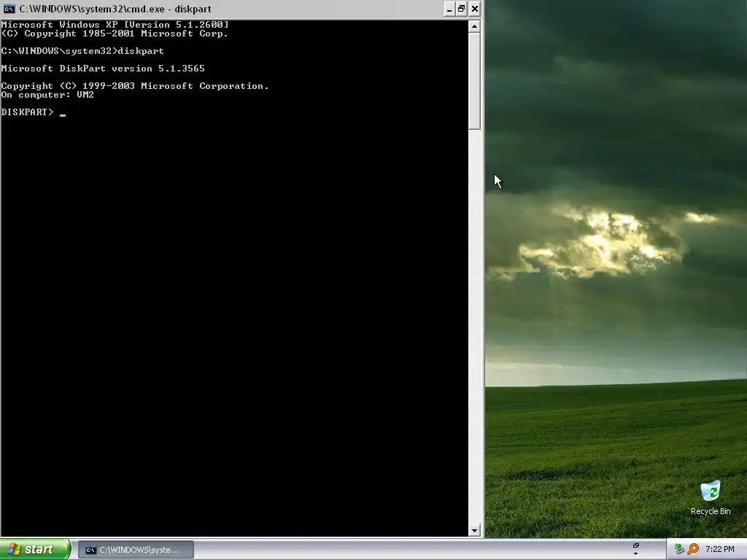Select the C:\WINDOWS\syste... taskbar button
This screenshot has width=747, height=560.
[136, 550]
